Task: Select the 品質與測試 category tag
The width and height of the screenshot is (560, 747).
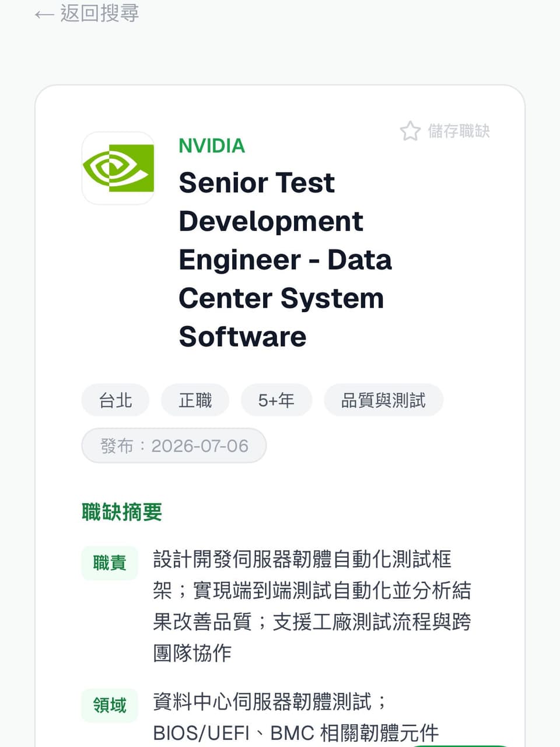Action: [383, 400]
